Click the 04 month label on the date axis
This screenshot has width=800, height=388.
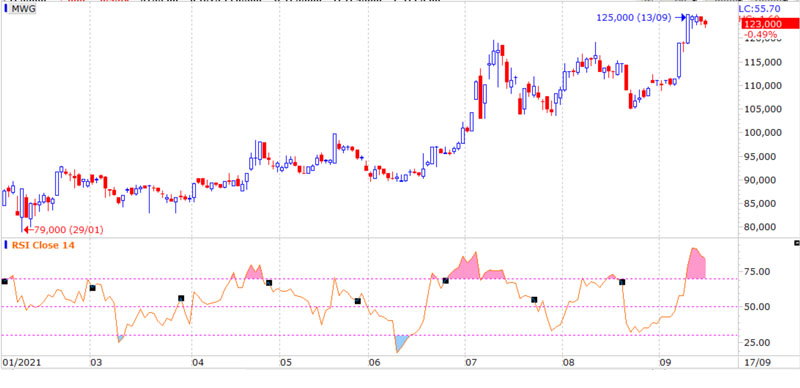click(198, 363)
